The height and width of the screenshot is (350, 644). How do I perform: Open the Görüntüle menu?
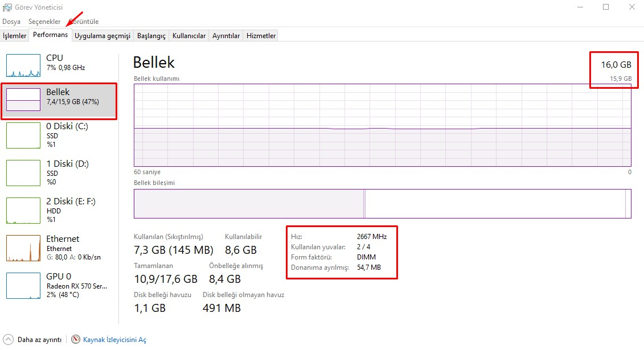[x=84, y=21]
